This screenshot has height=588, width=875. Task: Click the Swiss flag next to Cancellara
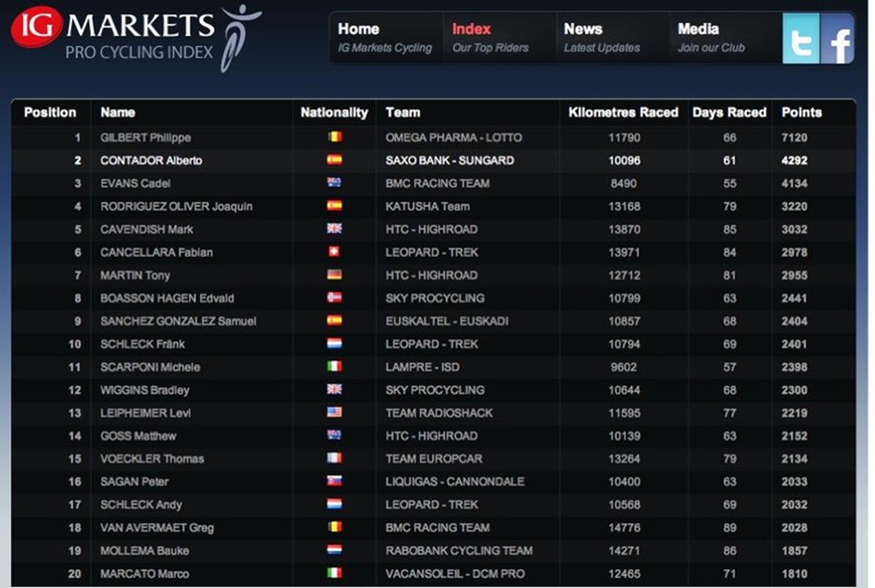[x=335, y=252]
